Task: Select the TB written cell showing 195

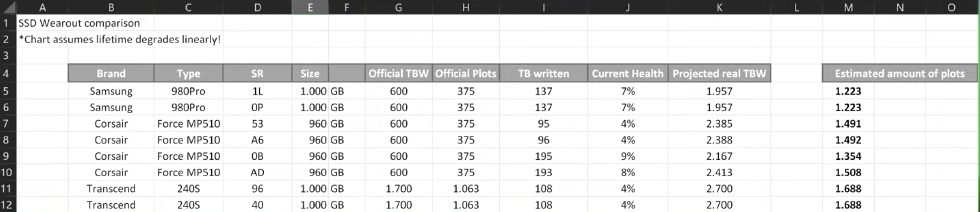Action: [543, 156]
